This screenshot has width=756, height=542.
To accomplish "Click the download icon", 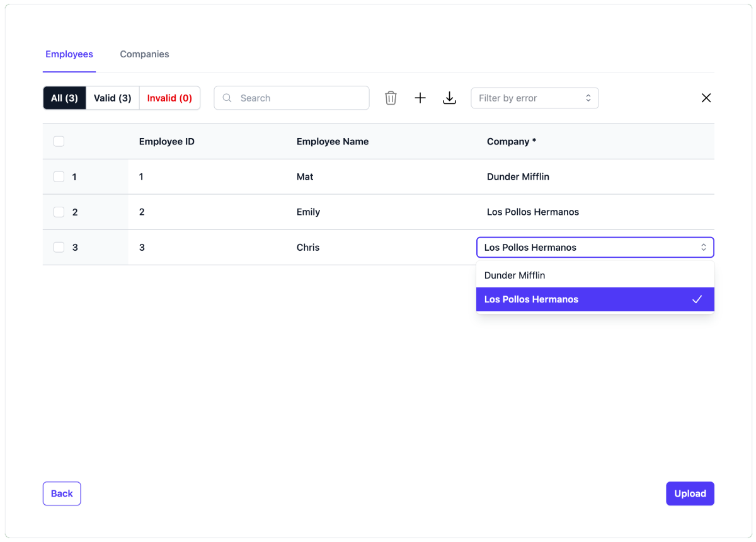I will click(x=449, y=98).
